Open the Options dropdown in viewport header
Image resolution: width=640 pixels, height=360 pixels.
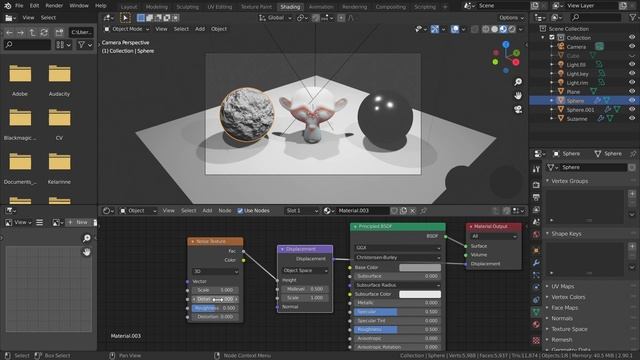click(x=511, y=18)
